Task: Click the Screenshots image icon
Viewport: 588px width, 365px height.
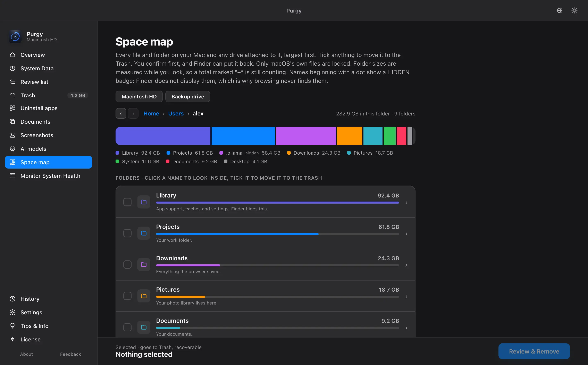Action: (12, 135)
